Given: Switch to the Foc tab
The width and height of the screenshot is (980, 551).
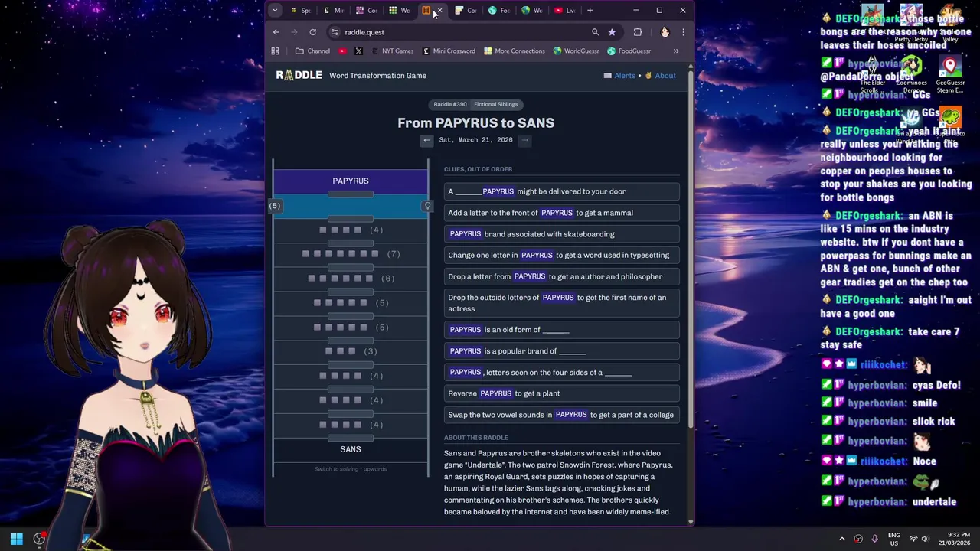Looking at the screenshot, I should 499,11.
